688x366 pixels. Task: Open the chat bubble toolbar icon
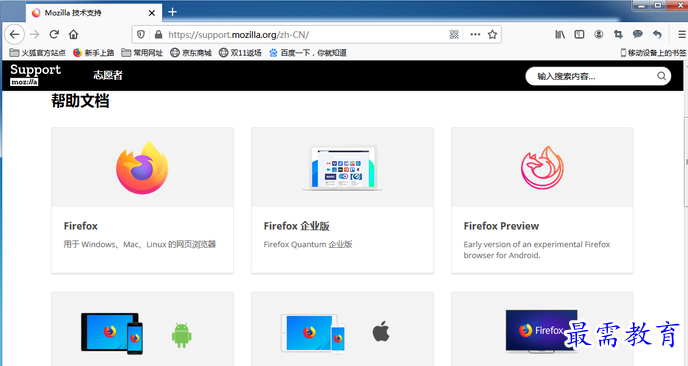coord(638,34)
